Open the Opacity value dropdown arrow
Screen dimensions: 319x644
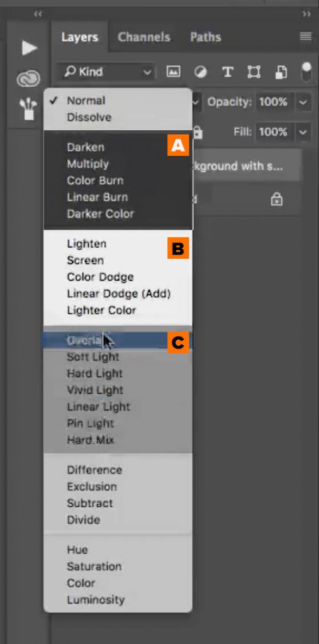[x=303, y=102]
